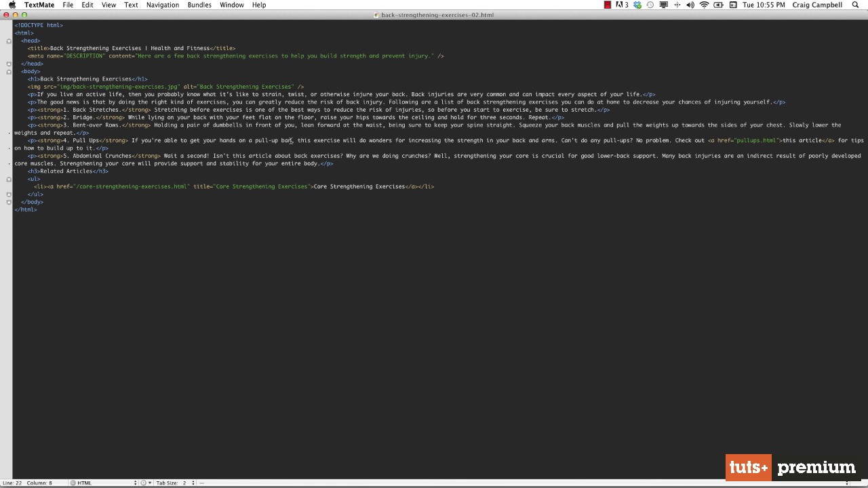The height and width of the screenshot is (488, 868).
Task: Open the Tab Size selector
Action: pos(176,483)
